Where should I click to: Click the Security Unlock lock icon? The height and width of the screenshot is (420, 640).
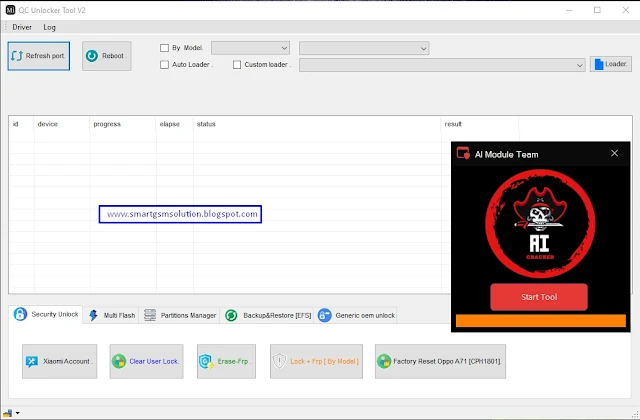click(20, 314)
